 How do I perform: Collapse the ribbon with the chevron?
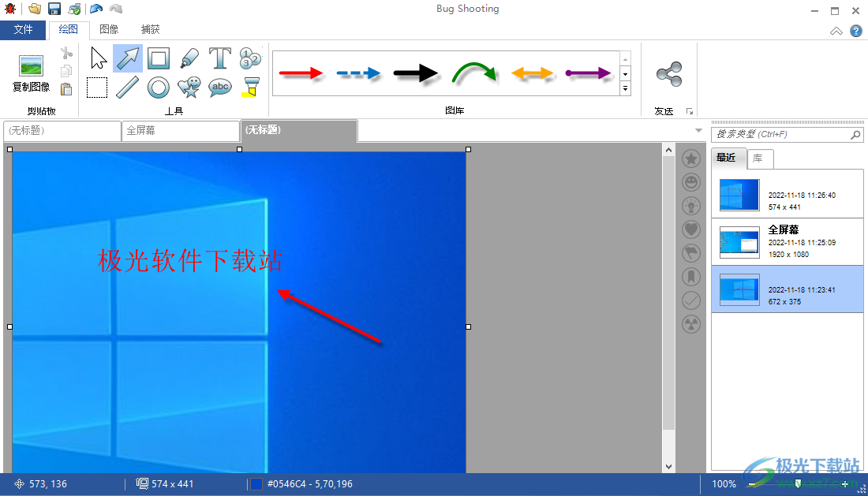coord(836,31)
